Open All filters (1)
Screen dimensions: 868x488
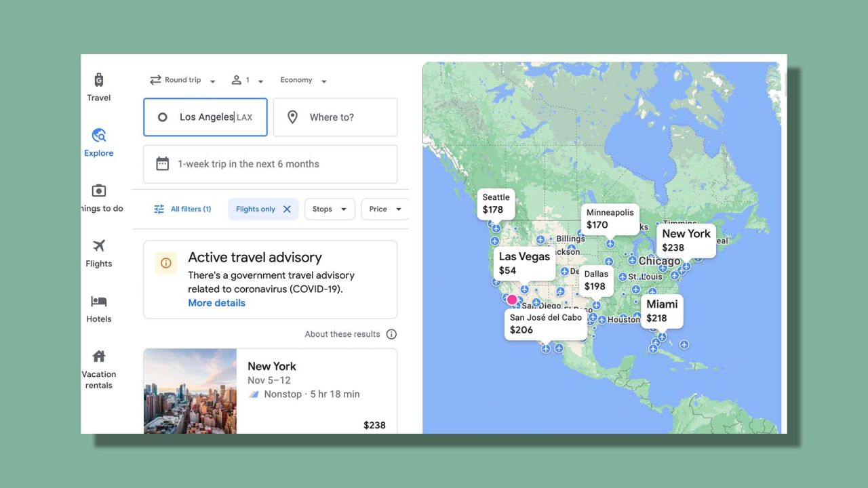182,209
